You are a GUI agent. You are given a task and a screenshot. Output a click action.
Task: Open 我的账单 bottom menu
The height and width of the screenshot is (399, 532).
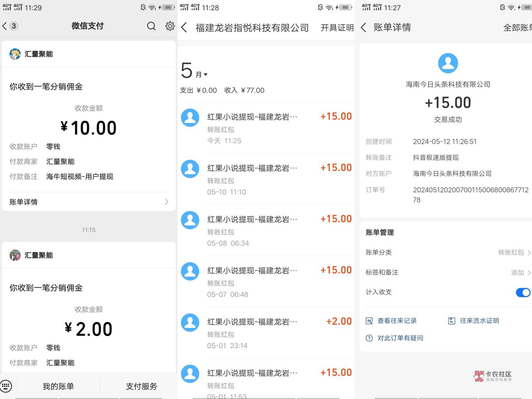click(x=58, y=386)
